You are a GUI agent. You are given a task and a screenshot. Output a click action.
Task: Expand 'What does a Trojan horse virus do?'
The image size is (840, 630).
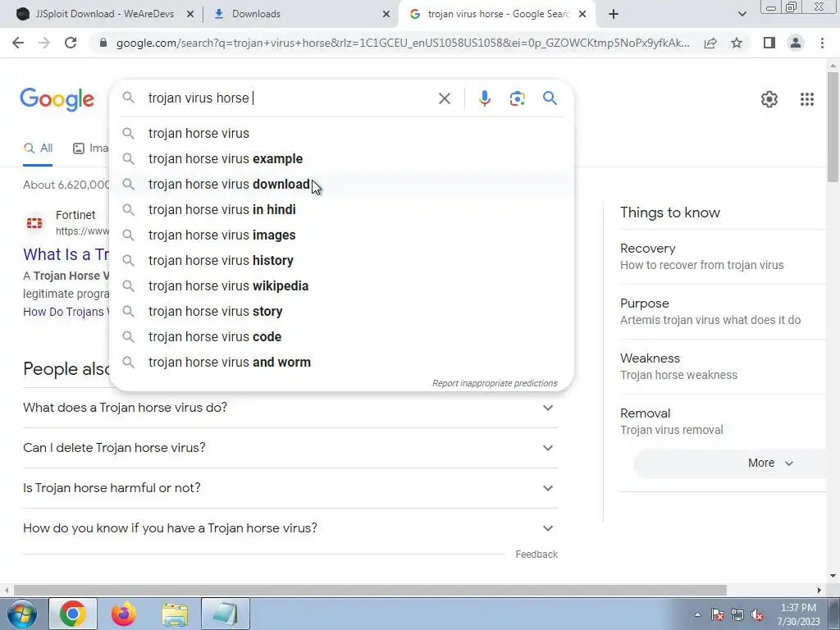click(x=290, y=408)
